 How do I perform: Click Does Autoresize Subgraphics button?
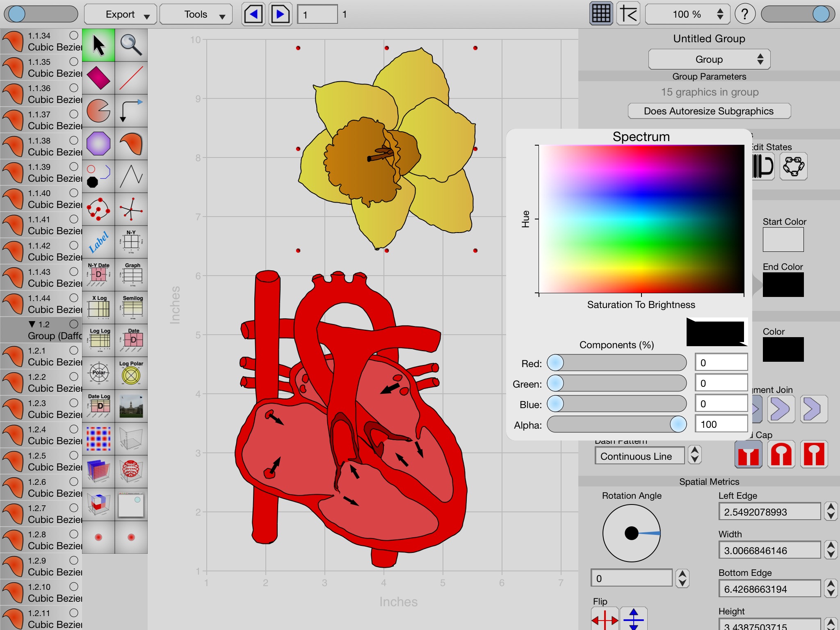[710, 110]
